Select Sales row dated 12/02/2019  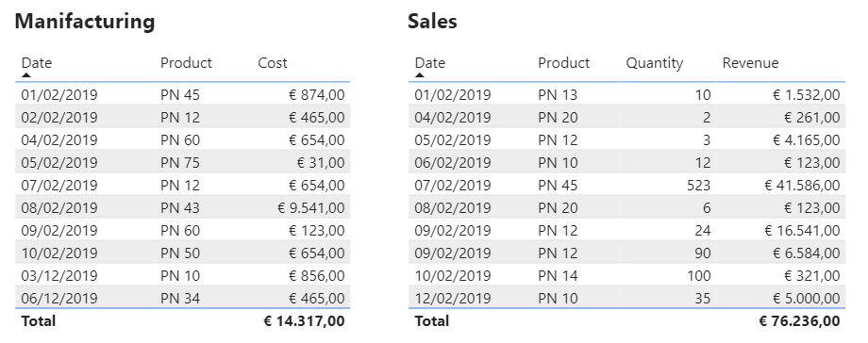[627, 299]
